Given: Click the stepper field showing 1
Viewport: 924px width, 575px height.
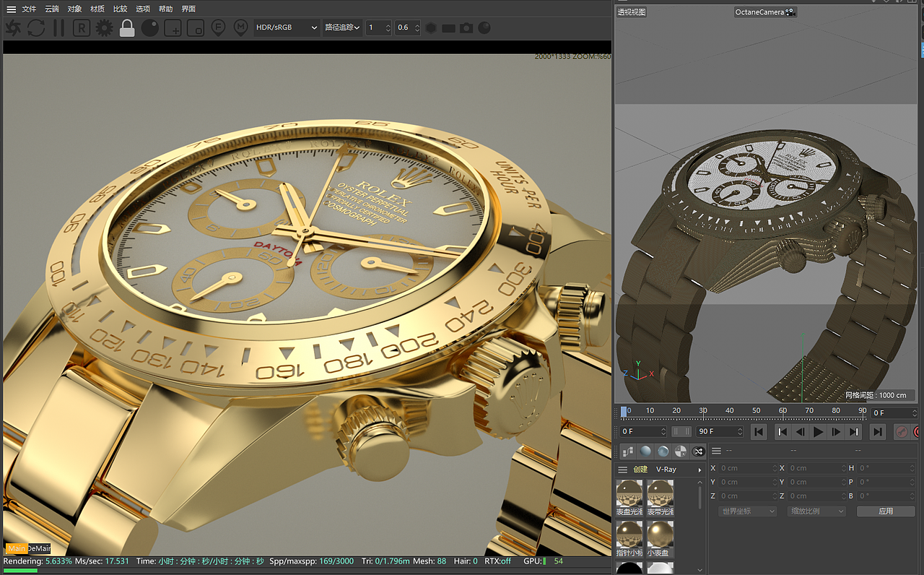Looking at the screenshot, I should point(378,27).
